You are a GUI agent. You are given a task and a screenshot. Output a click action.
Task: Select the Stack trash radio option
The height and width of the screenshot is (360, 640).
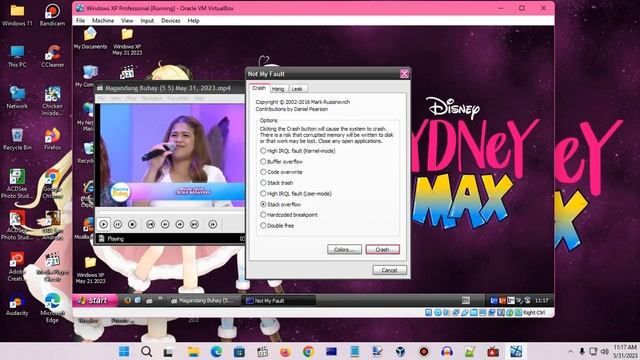click(x=276, y=183)
